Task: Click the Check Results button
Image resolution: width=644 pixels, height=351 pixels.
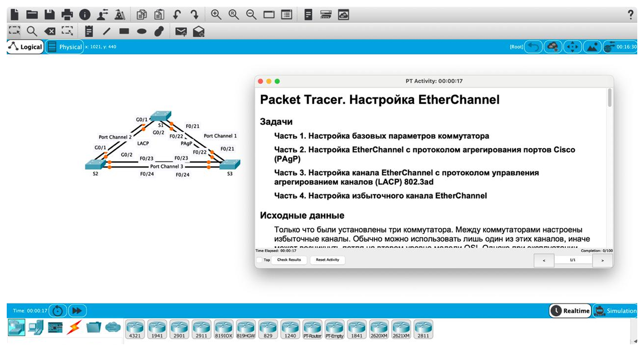Action: (289, 260)
